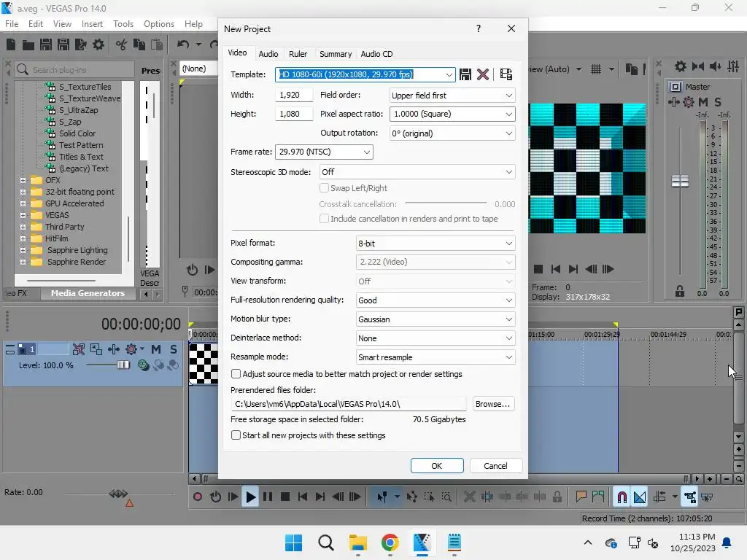Click the Master volume fader handle

pyautogui.click(x=680, y=181)
